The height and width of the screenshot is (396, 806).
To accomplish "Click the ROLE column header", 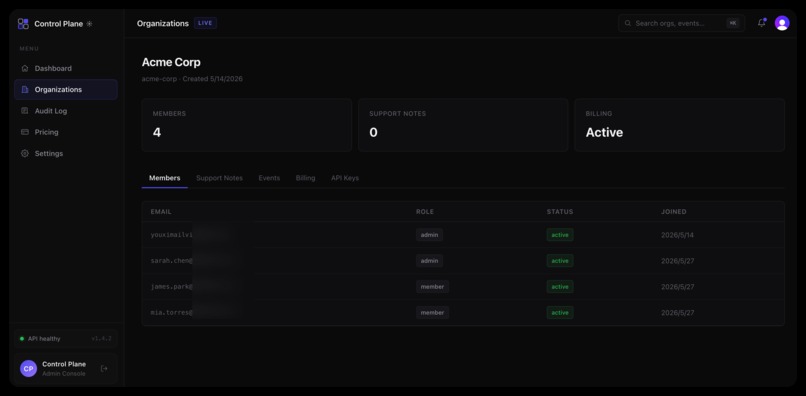I will pos(425,212).
